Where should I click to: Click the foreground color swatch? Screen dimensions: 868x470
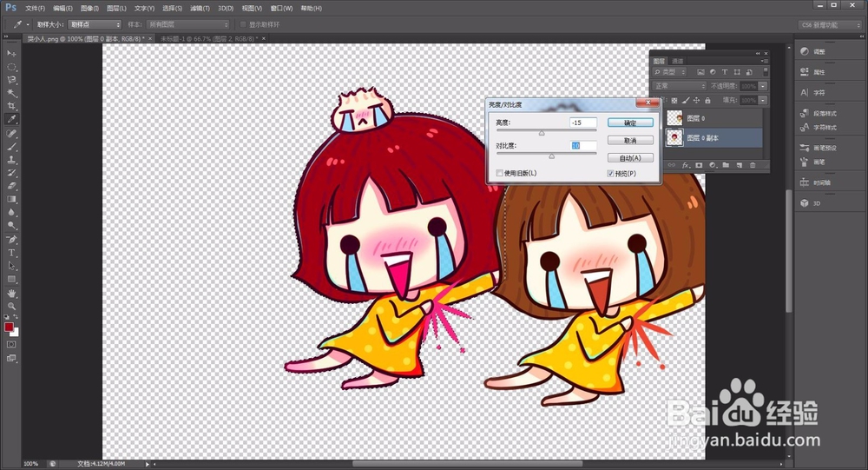coord(9,327)
